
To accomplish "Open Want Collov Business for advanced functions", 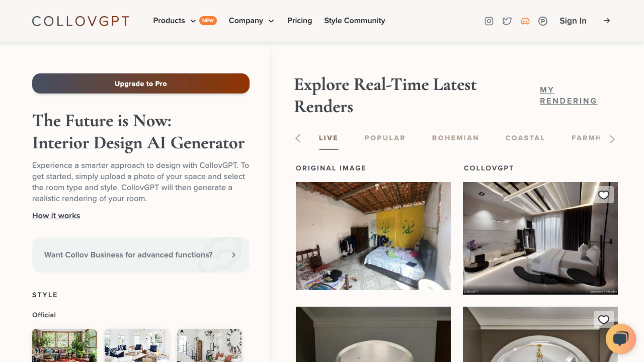I will point(141,255).
